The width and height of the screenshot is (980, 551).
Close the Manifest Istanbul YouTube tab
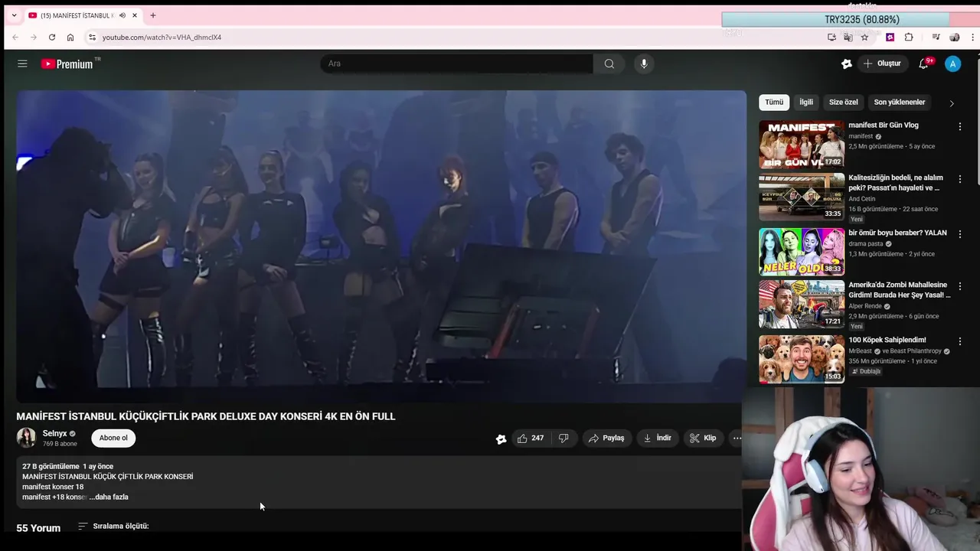point(134,15)
